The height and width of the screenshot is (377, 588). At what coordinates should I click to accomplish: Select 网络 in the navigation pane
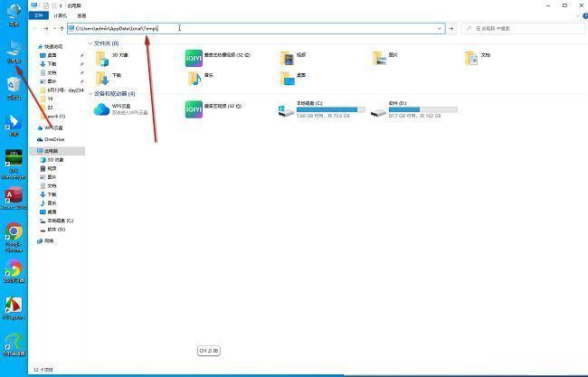click(x=48, y=240)
